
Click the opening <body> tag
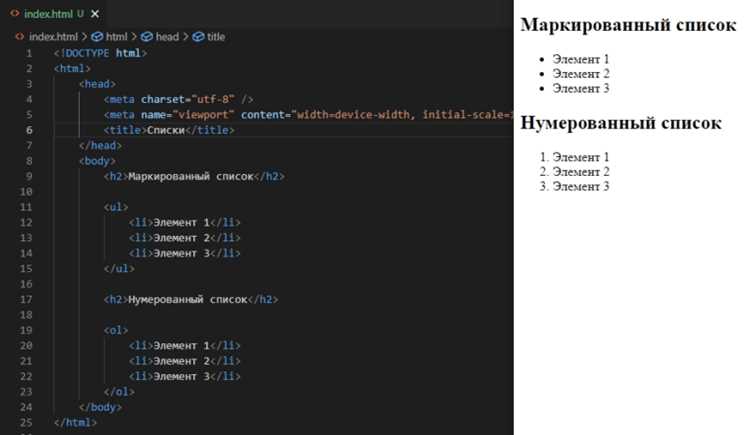pyautogui.click(x=98, y=161)
